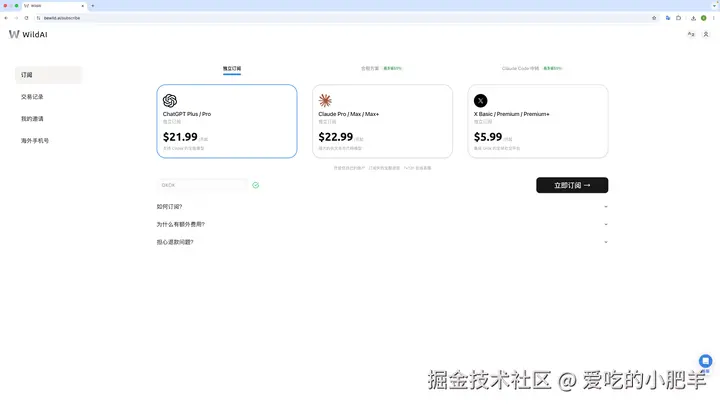Viewport: 720px width, 405px height.
Task: Expand the 为什么有额外费用? FAQ
Action: point(382,224)
